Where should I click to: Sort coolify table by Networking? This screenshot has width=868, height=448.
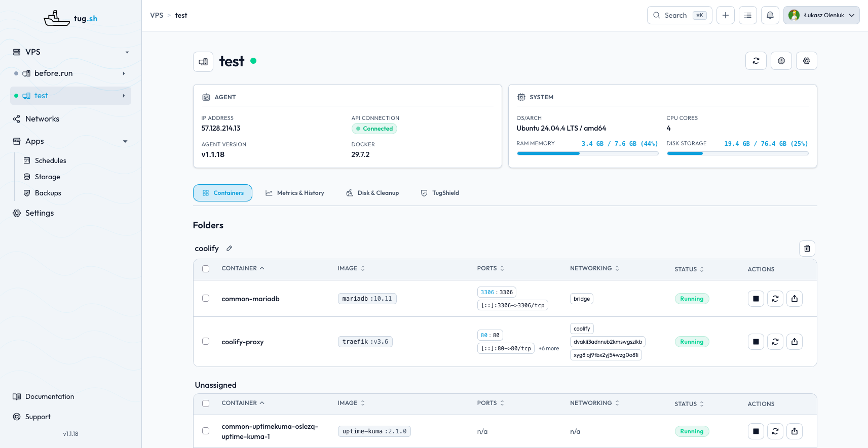[594, 268]
